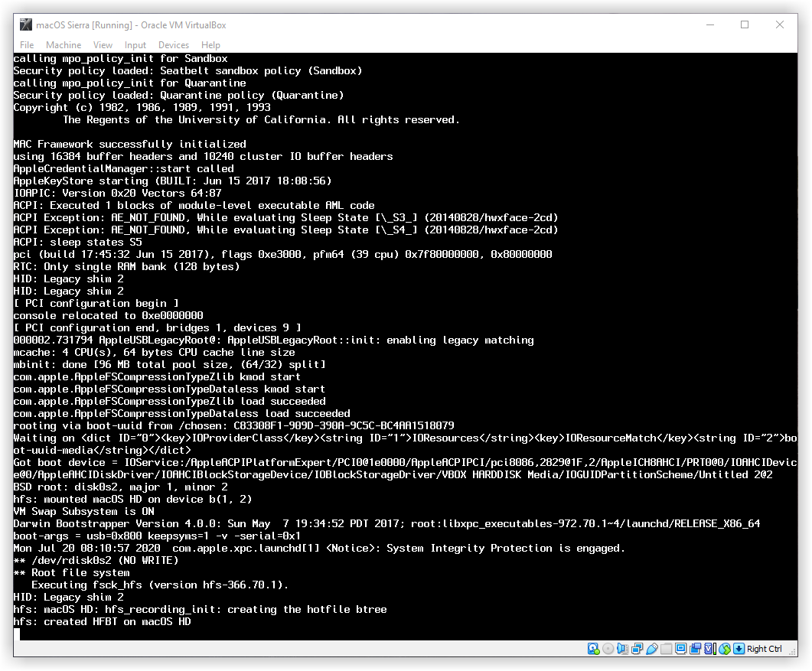Click the audio speaker status icon
This screenshot has width=812, height=671.
point(622,649)
